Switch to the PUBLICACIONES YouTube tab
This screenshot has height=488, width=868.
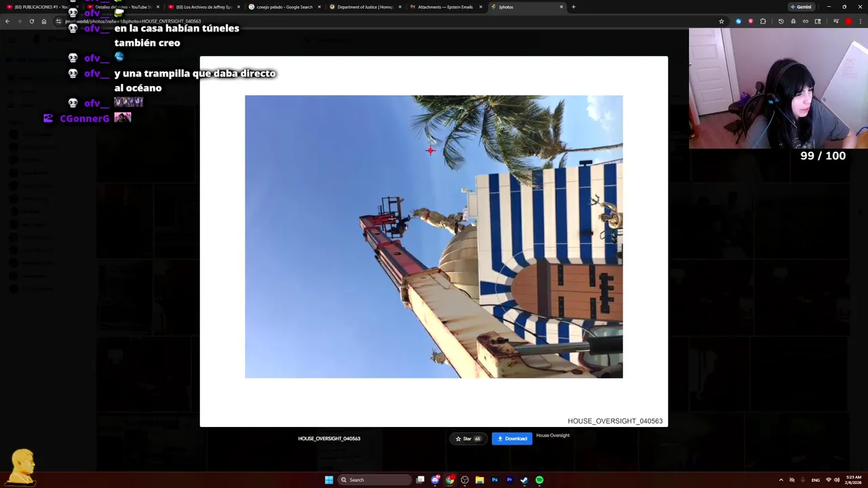tap(41, 7)
